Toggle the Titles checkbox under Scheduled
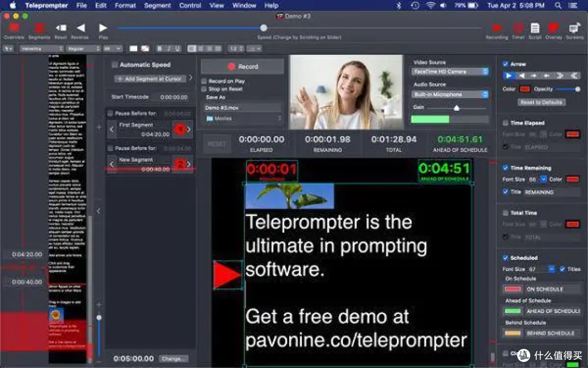588x368 pixels. click(x=562, y=269)
